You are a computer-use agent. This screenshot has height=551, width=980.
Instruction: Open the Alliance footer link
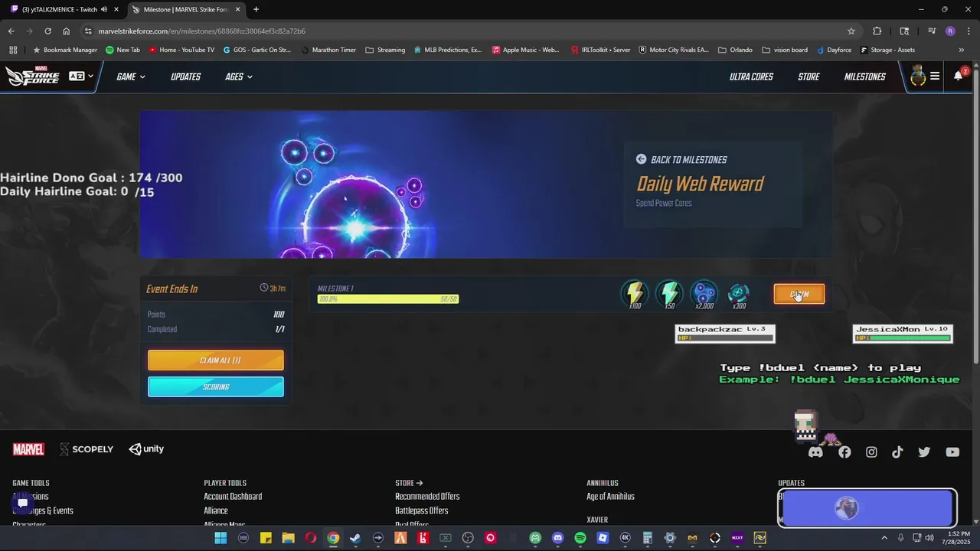tap(216, 510)
